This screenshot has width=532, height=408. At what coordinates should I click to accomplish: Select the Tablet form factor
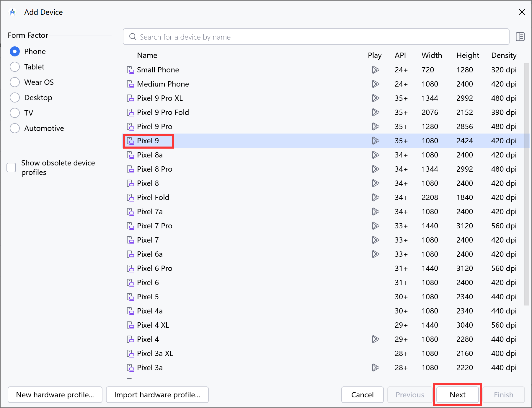point(15,67)
